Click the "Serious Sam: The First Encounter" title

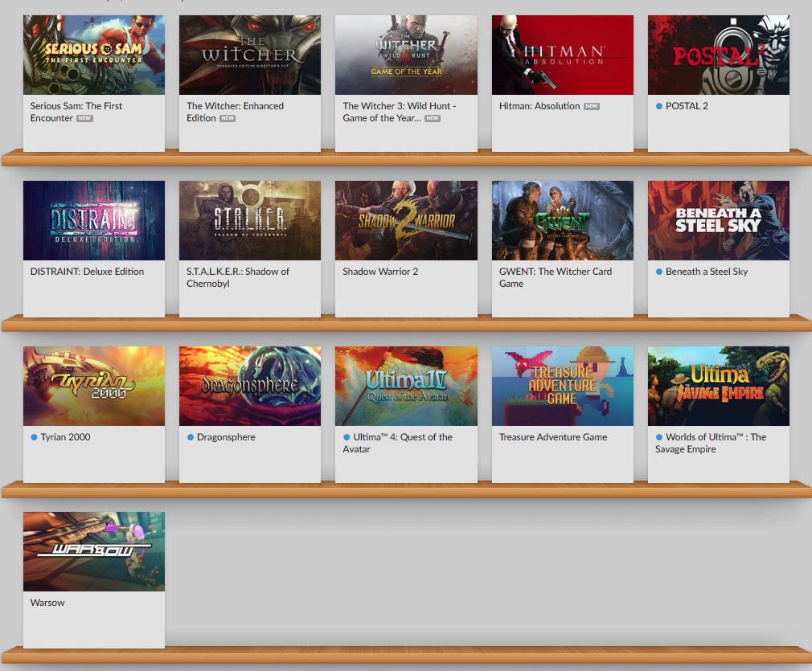[x=76, y=112]
